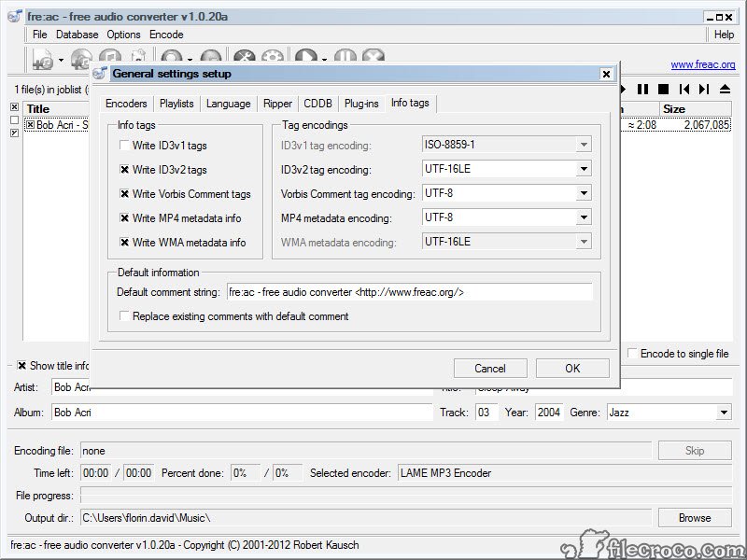Confirm settings with the OK button
The height and width of the screenshot is (560, 747).
coord(572,368)
